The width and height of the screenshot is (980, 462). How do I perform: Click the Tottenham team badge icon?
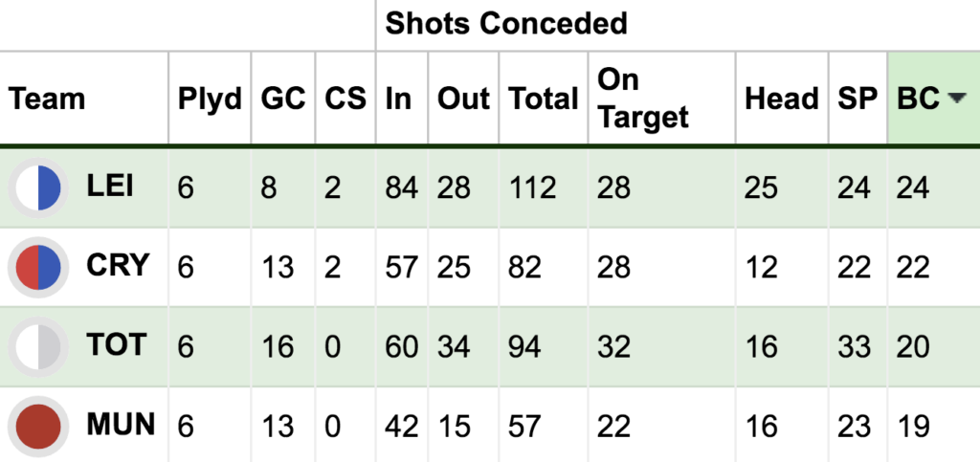coord(39,346)
